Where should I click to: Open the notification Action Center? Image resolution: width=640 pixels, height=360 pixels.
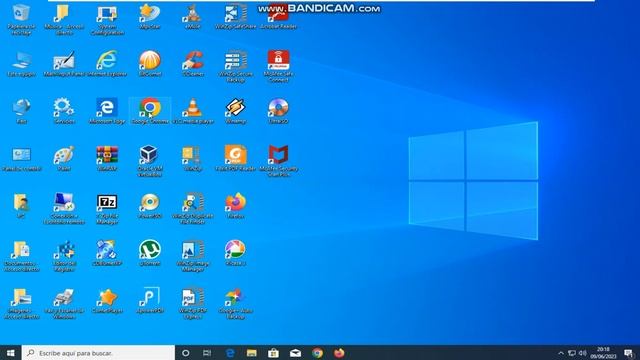pyautogui.click(x=628, y=353)
